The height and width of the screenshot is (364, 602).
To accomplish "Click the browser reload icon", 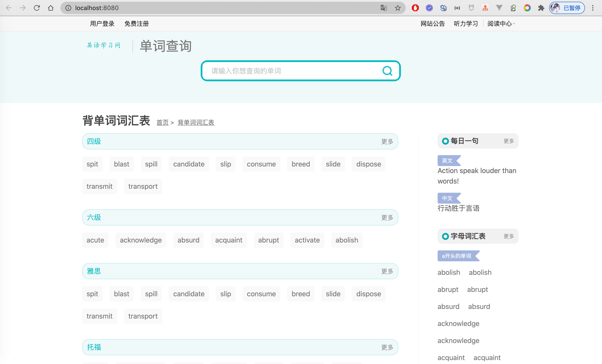I will pos(37,8).
